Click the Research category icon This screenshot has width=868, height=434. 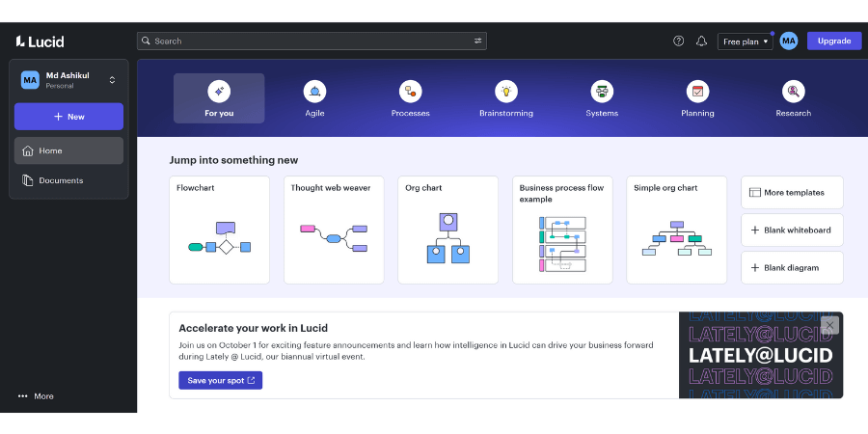coord(794,92)
